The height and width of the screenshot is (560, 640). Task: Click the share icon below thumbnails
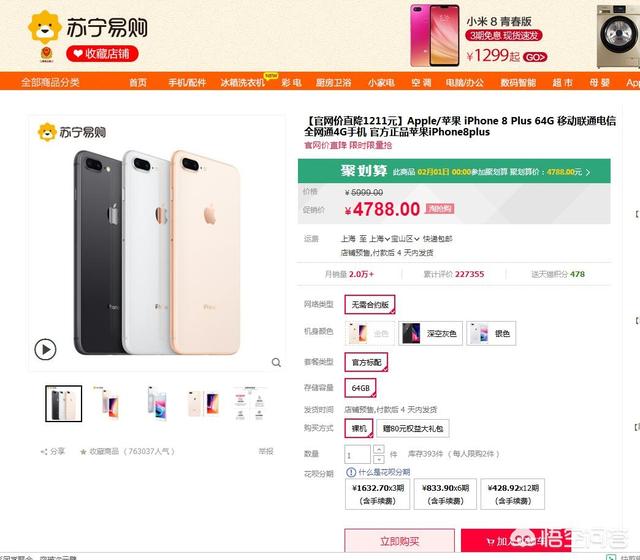[x=44, y=451]
